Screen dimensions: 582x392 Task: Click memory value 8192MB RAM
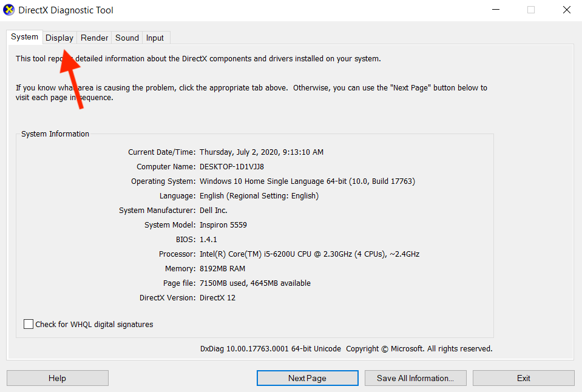(x=222, y=268)
